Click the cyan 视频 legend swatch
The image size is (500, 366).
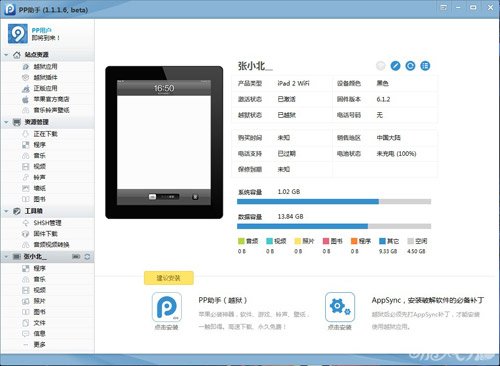[269, 241]
